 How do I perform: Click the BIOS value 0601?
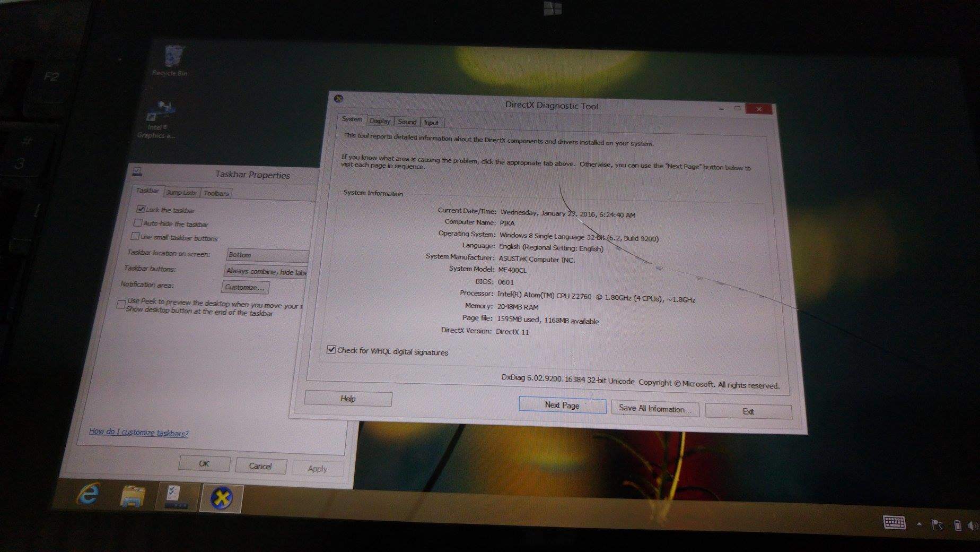[506, 282]
